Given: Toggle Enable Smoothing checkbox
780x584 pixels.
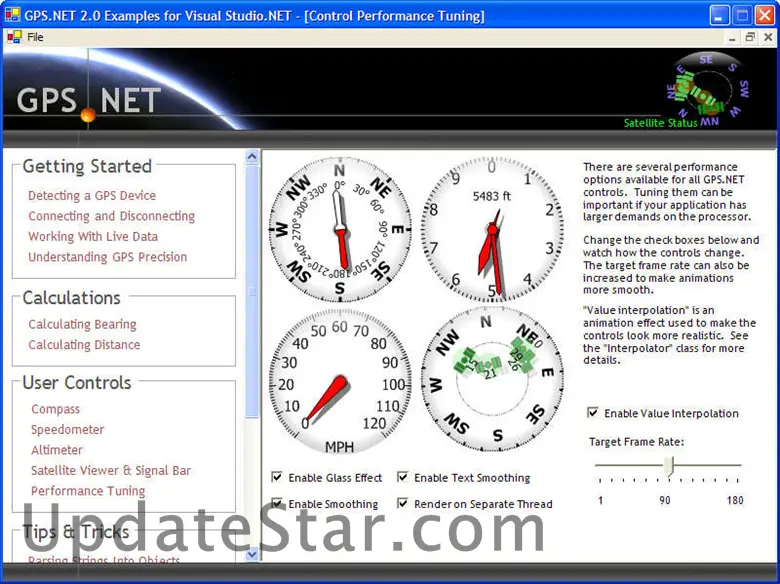Looking at the screenshot, I should coord(277,503).
